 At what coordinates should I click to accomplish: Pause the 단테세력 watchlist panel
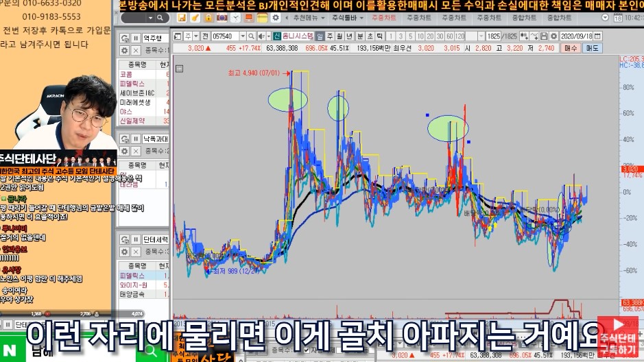[x=136, y=239]
